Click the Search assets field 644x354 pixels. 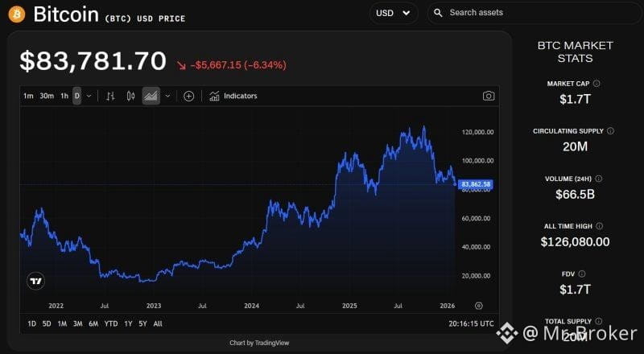(x=534, y=13)
